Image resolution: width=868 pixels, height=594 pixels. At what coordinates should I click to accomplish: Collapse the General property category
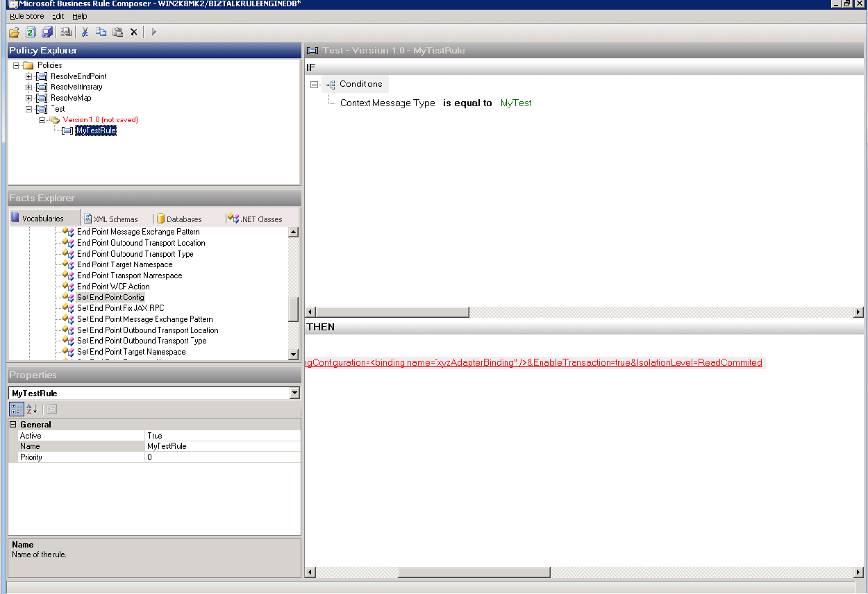coord(13,425)
